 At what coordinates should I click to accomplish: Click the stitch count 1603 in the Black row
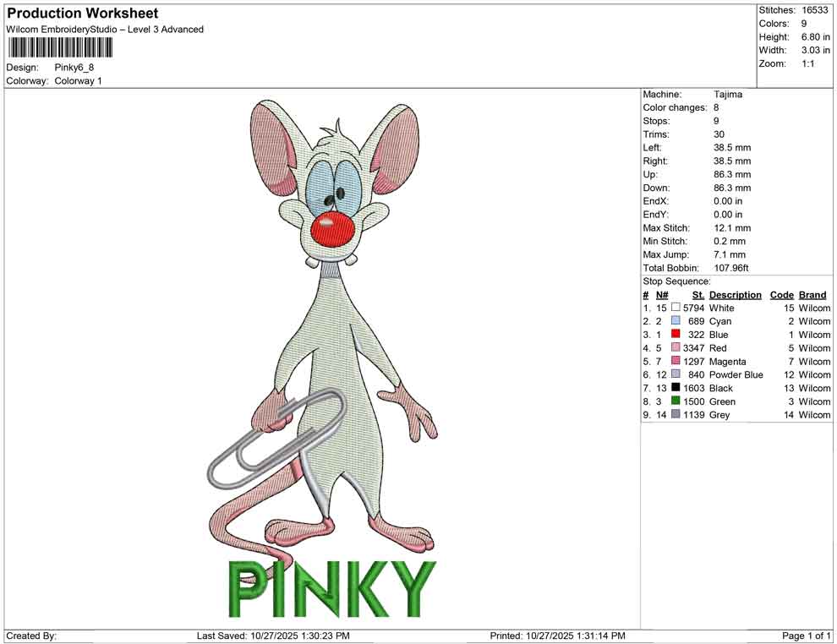[x=693, y=388]
